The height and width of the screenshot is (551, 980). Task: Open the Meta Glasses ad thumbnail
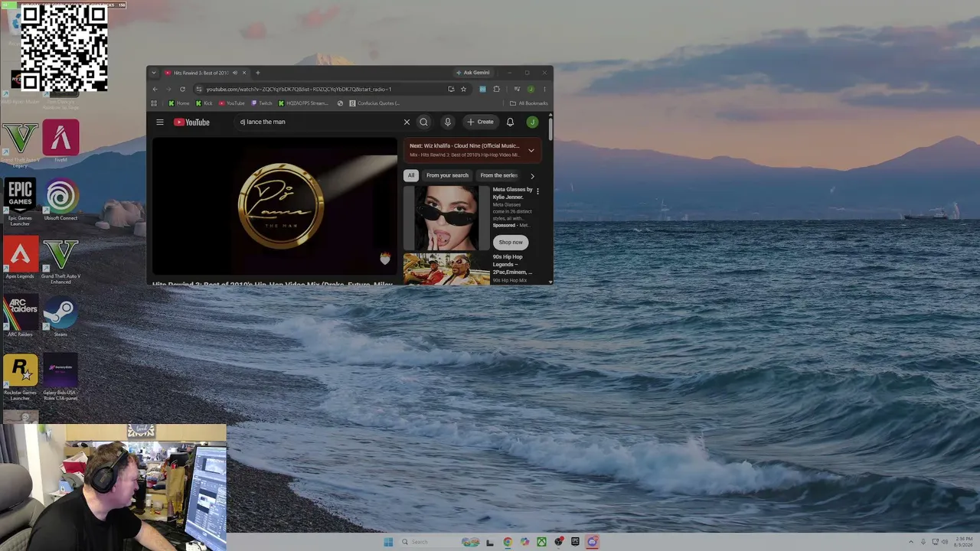446,218
